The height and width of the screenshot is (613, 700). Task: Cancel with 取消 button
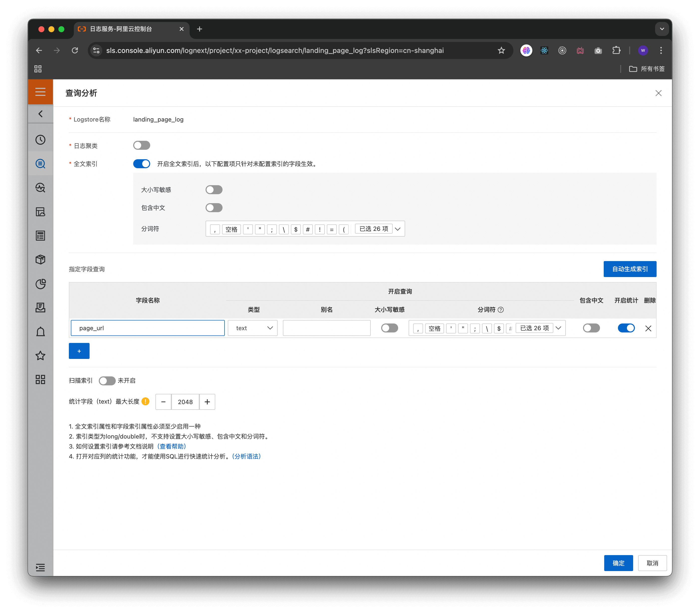pyautogui.click(x=652, y=563)
